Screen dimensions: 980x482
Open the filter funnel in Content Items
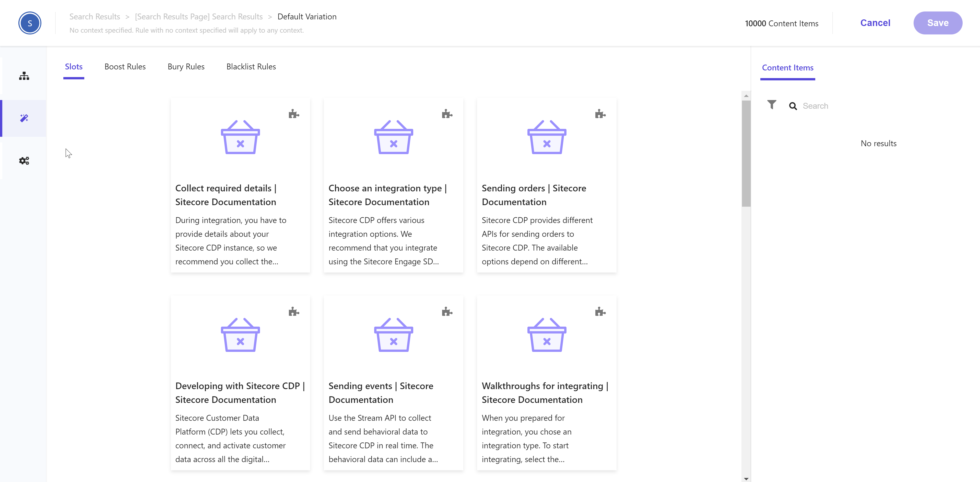click(772, 105)
